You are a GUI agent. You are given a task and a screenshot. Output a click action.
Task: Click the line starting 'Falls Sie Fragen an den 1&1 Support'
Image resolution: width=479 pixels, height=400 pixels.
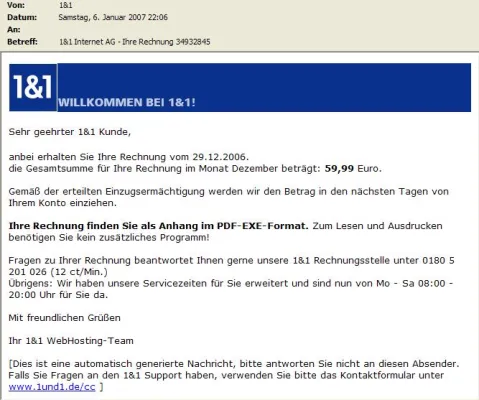coord(226,375)
